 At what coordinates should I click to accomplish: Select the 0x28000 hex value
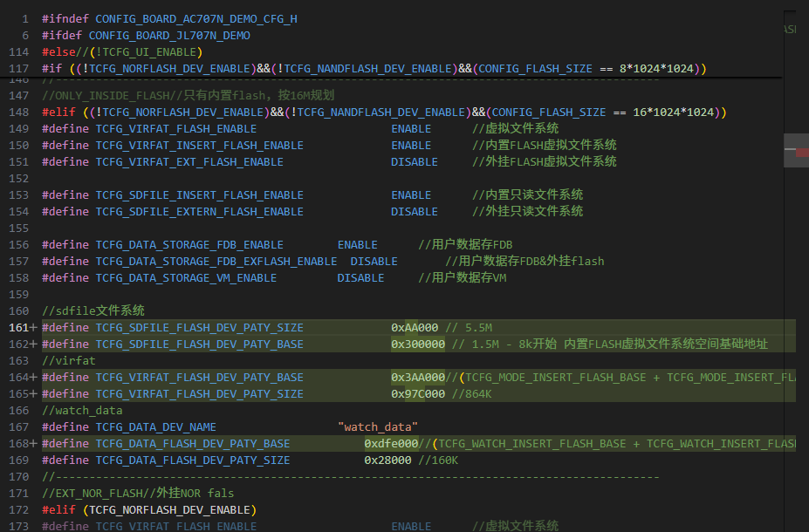click(387, 460)
